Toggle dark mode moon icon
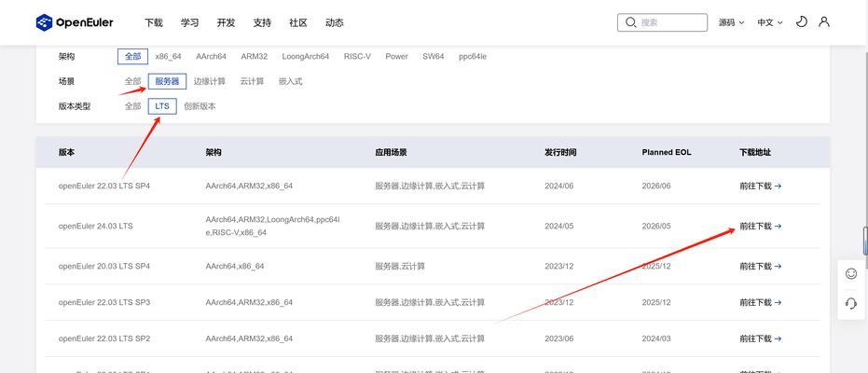The image size is (868, 373). 801,22
